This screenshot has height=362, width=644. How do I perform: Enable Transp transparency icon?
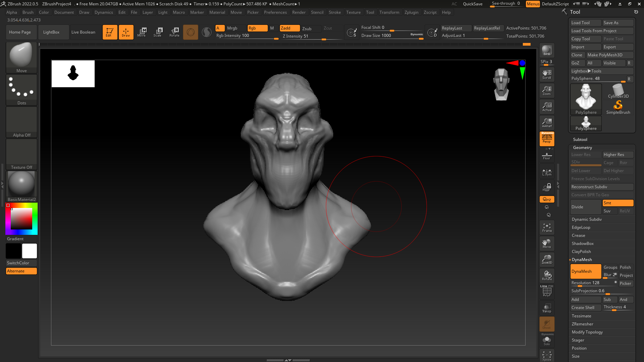[547, 308]
